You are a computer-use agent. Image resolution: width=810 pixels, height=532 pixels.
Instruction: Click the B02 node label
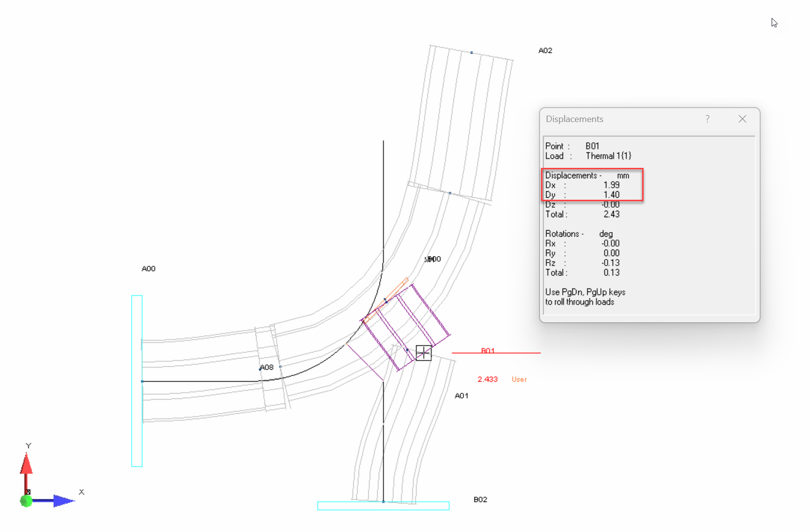click(480, 499)
